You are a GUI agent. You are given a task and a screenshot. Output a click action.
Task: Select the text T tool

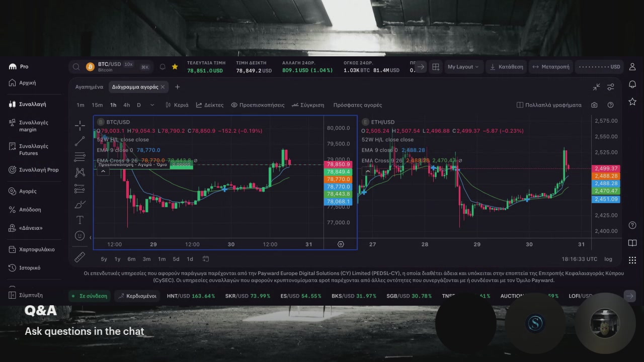coord(79,220)
